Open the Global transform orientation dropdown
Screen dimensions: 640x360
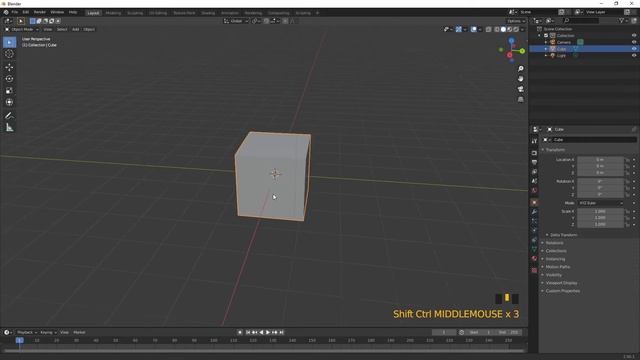[236, 21]
